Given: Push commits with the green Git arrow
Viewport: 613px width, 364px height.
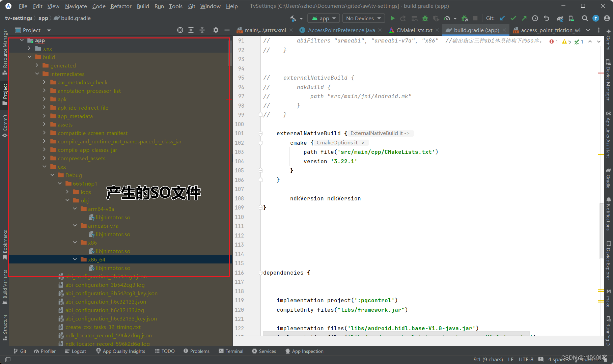Looking at the screenshot, I should (524, 18).
